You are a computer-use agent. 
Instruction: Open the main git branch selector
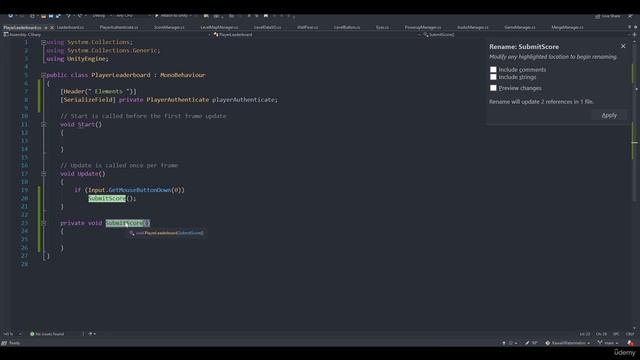[608, 343]
